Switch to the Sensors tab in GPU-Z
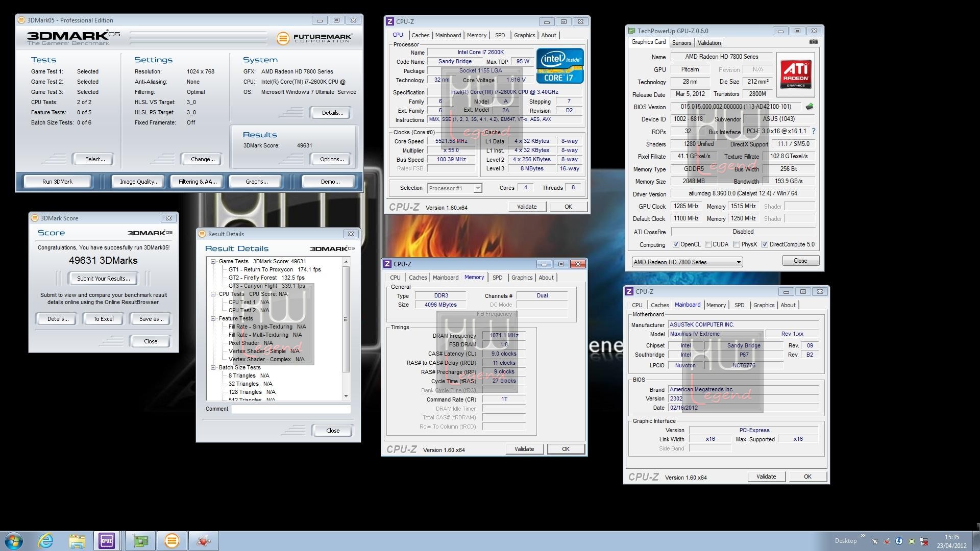Viewport: 980px width, 551px height. 681,43
